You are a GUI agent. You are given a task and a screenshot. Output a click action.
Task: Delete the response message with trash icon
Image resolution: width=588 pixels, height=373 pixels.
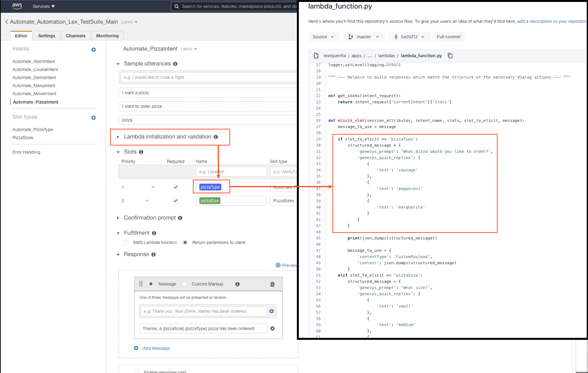click(272, 284)
